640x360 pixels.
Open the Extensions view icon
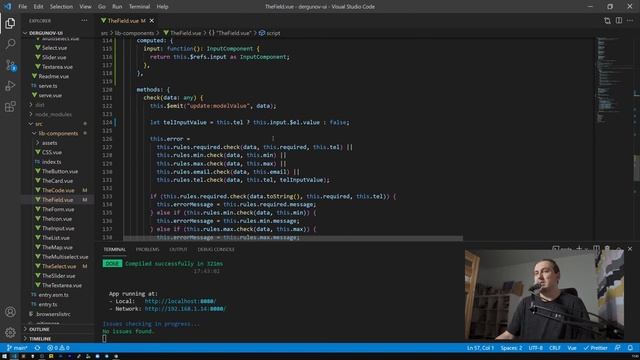click(10, 107)
